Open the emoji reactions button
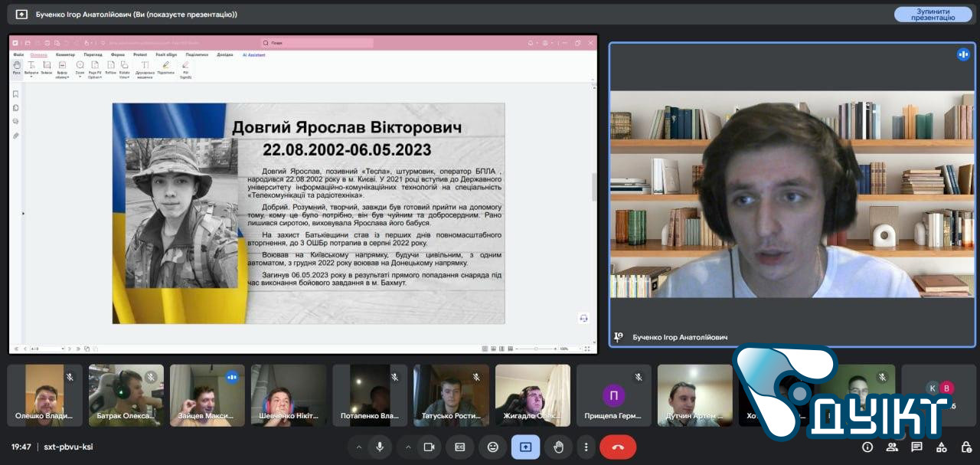980x465 pixels. coord(493,447)
